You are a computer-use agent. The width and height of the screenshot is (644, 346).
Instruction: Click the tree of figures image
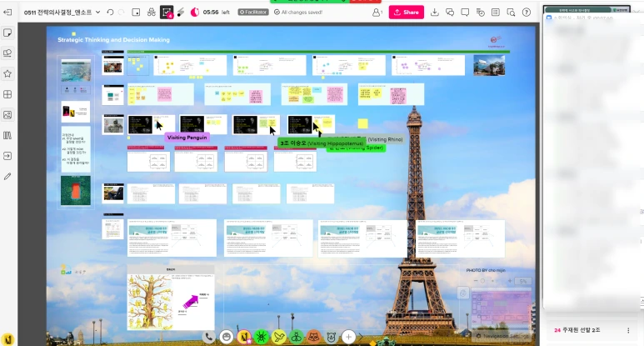(x=149, y=301)
